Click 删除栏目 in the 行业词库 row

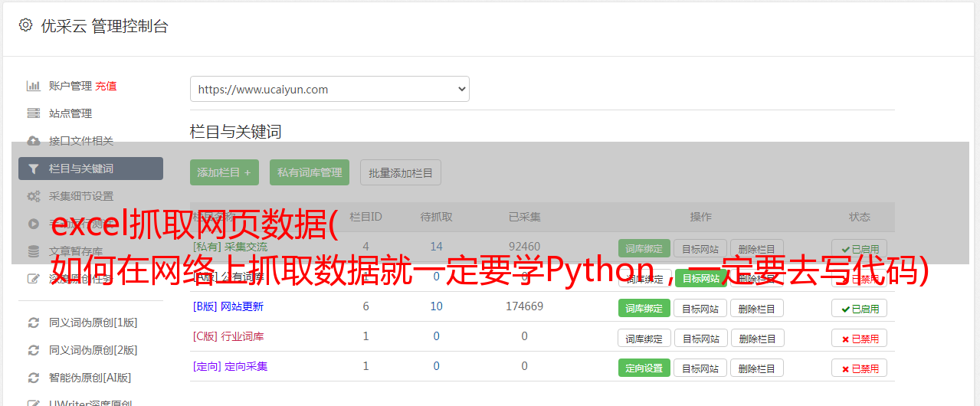click(x=757, y=339)
